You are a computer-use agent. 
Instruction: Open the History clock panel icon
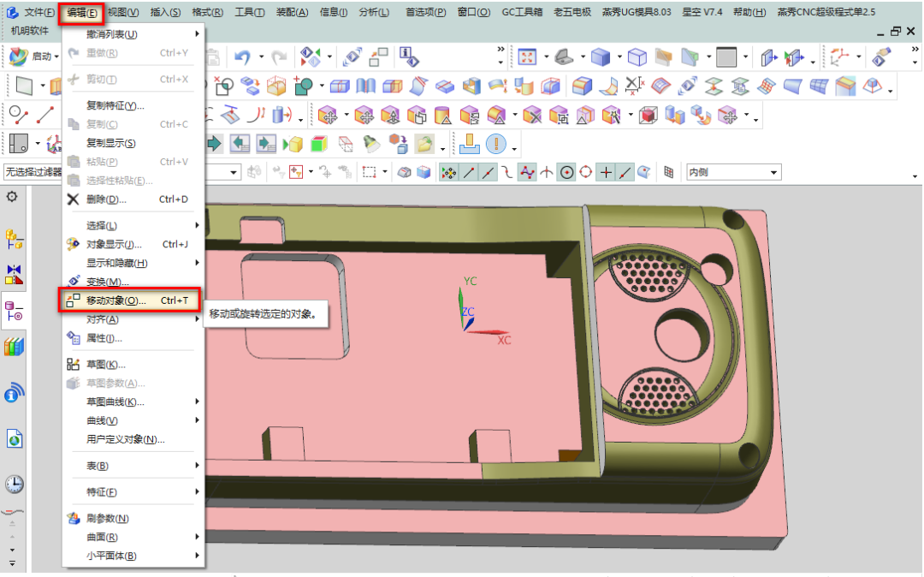point(14,485)
